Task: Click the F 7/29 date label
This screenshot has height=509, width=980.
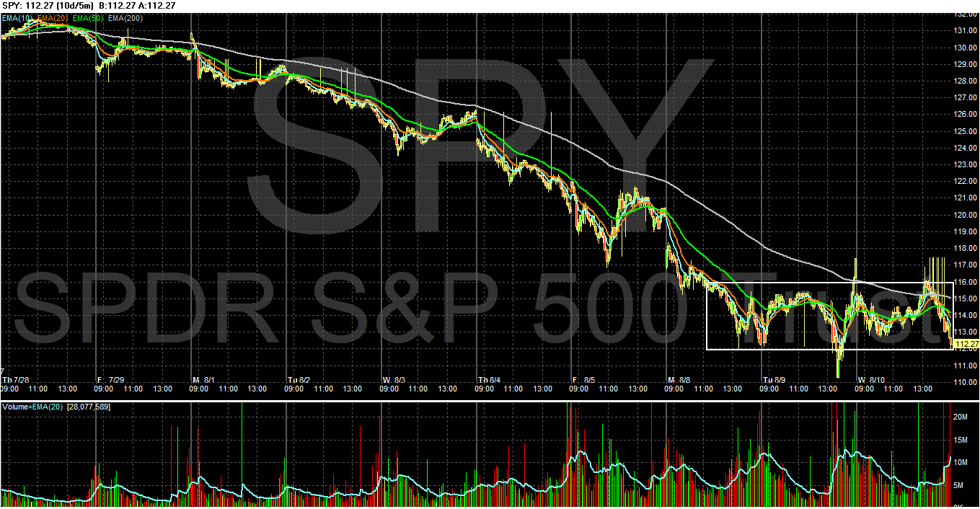Action: tap(110, 380)
